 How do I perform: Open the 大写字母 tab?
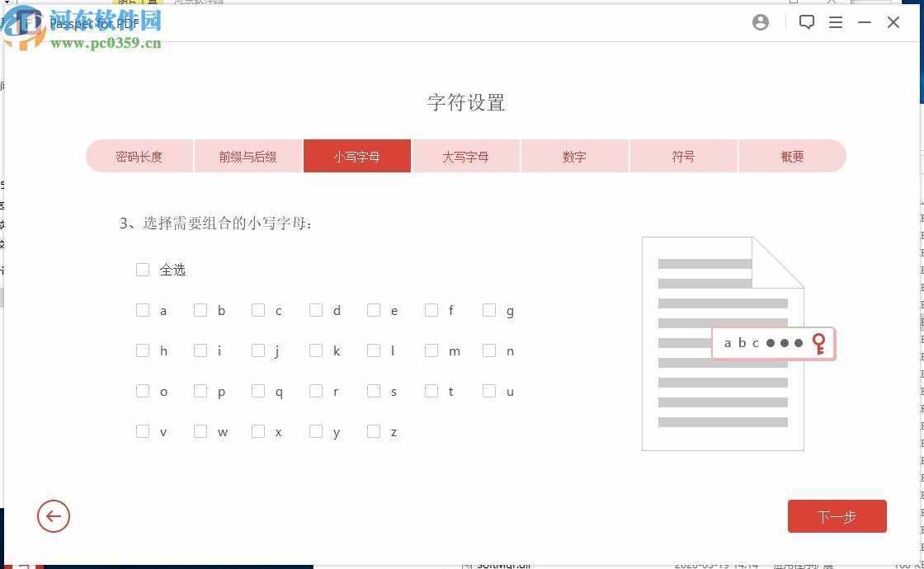(466, 156)
